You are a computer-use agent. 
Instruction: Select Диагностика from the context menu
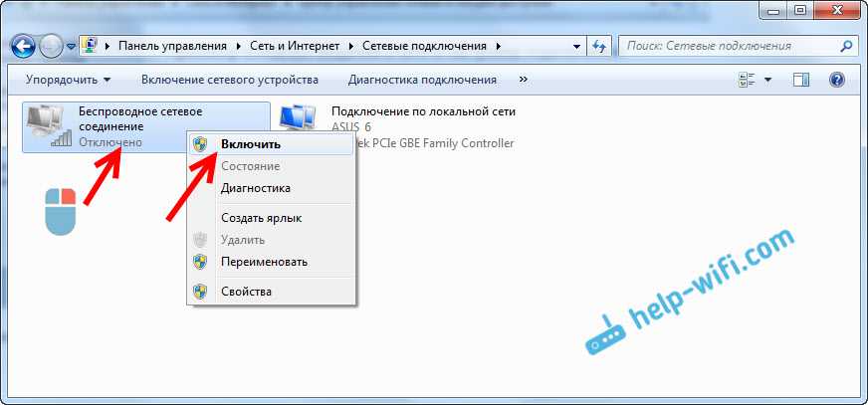click(255, 188)
